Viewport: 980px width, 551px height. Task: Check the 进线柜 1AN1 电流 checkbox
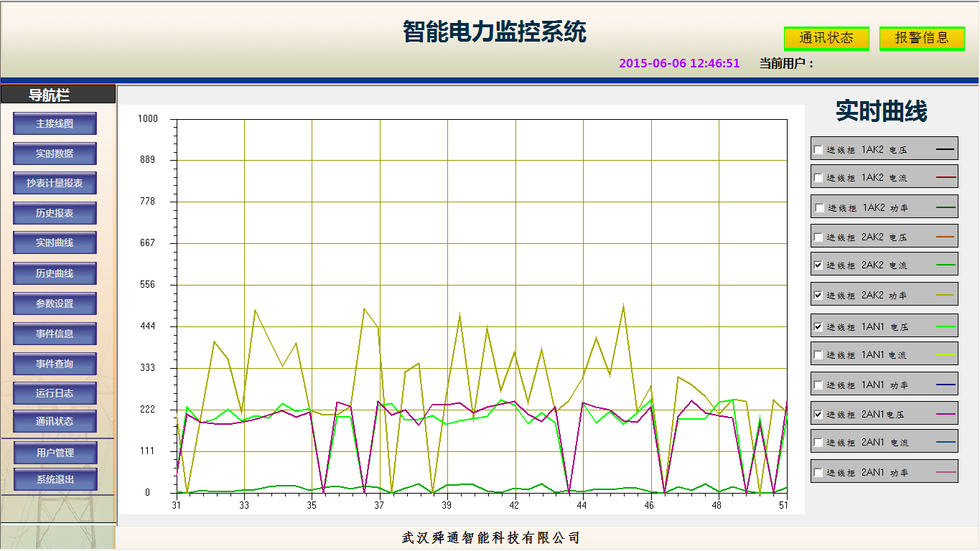tap(818, 354)
